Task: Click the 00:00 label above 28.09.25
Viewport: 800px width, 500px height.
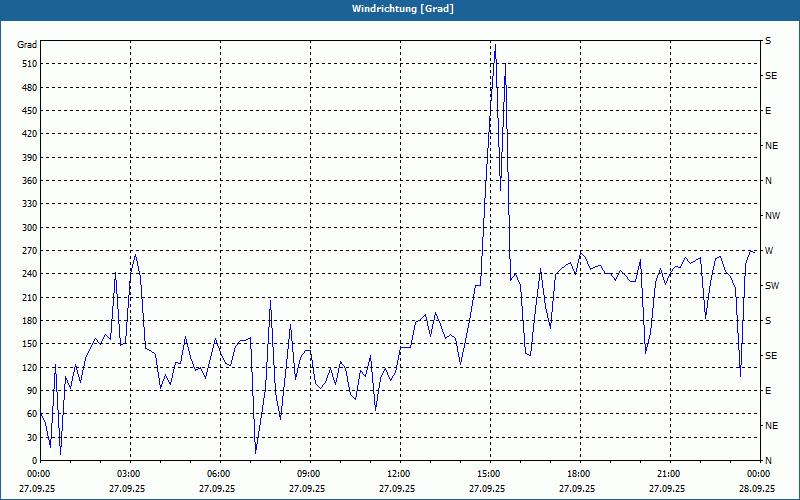Action: point(759,474)
